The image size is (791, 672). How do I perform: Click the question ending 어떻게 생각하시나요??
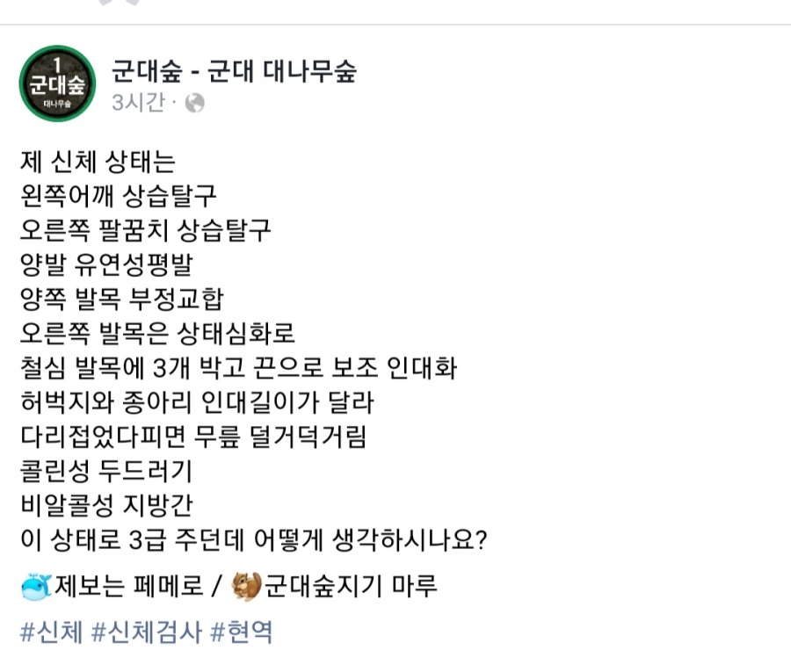253,539
